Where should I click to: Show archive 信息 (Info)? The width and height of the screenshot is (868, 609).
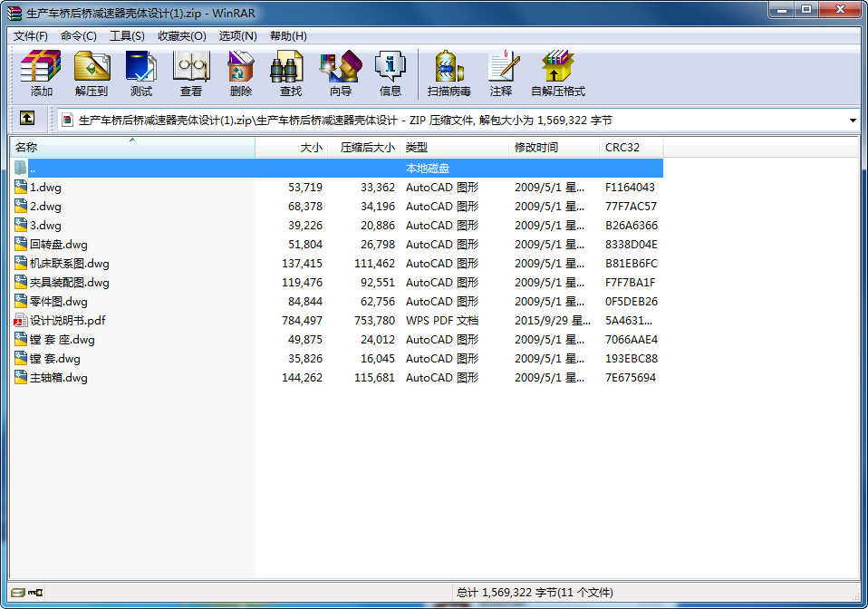pos(391,73)
